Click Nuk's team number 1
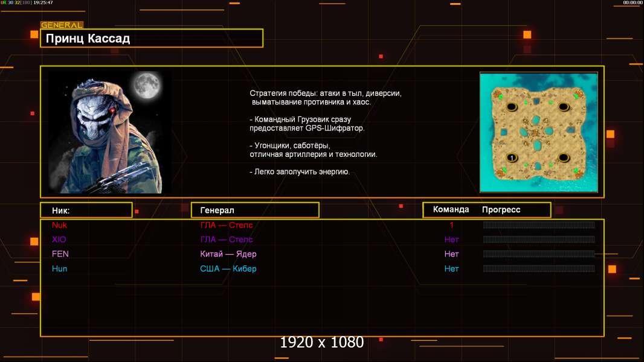 (451, 225)
